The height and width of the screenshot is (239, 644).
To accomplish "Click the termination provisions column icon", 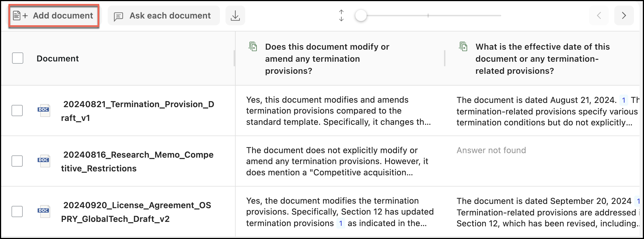I will 253,47.
